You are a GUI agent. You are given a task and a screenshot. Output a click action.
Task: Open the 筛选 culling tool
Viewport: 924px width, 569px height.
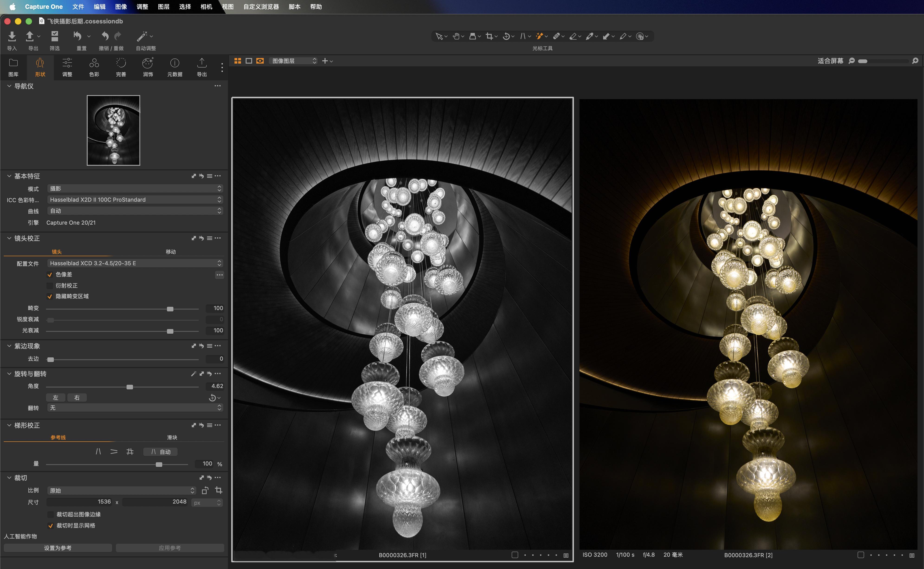[55, 36]
